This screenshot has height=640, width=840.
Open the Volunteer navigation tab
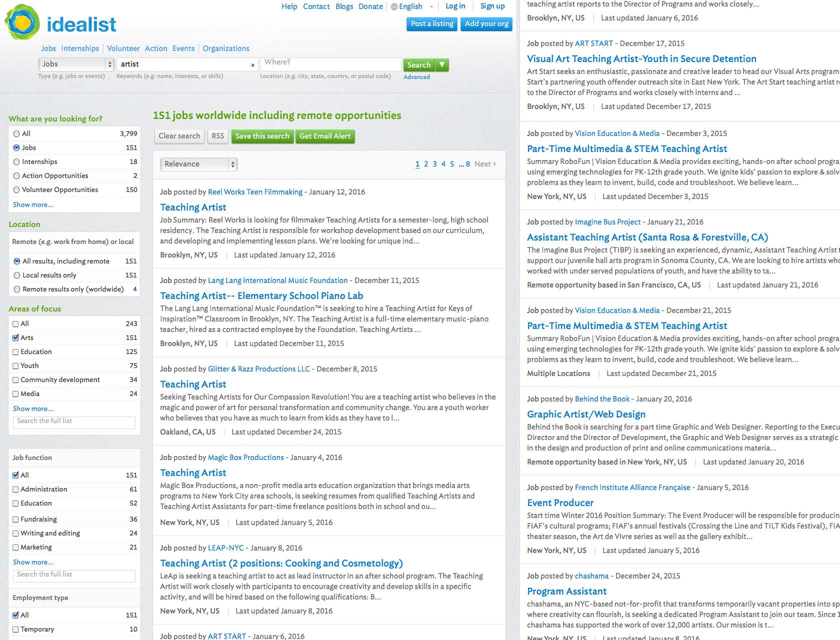click(x=123, y=48)
